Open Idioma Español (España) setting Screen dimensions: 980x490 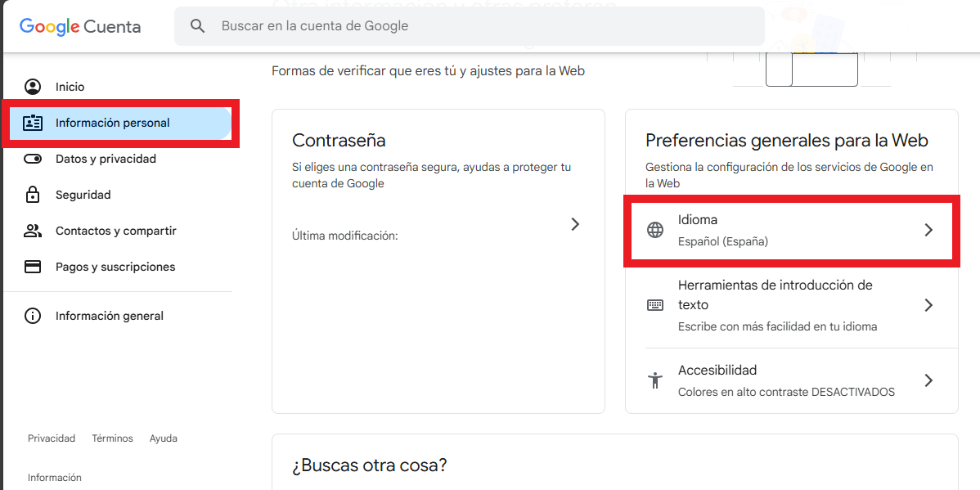tap(791, 230)
